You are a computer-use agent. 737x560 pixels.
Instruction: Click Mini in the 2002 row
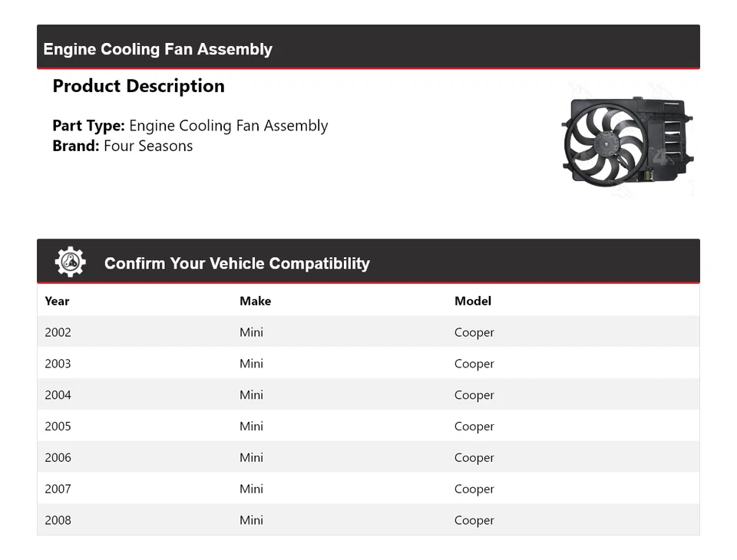pos(251,332)
